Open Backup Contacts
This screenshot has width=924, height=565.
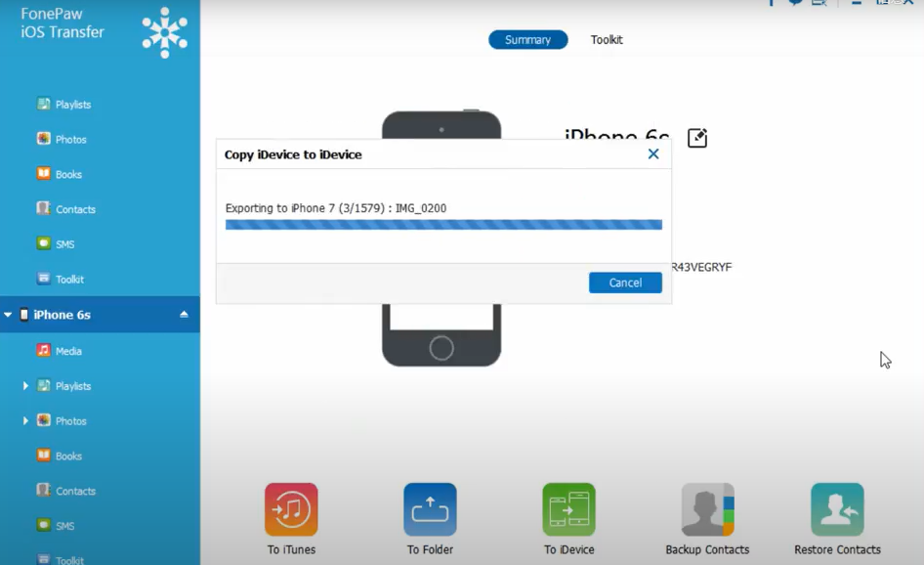(708, 519)
